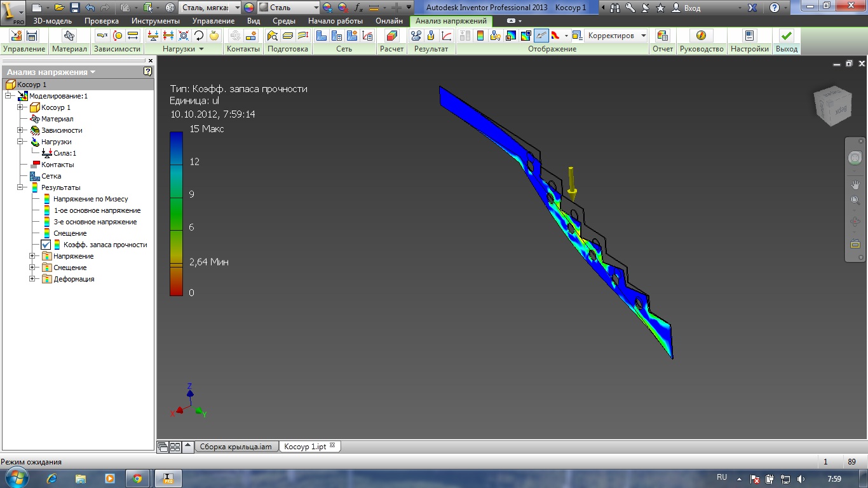The width and height of the screenshot is (868, 488).
Task: Click the Create Simulation icon in Управление
Action: pyautogui.click(x=15, y=36)
